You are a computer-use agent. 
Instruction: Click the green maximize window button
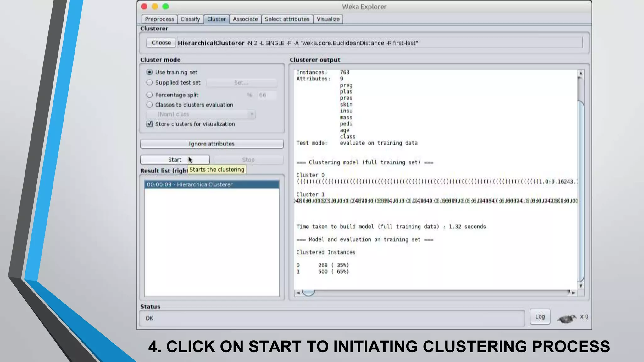pos(165,7)
